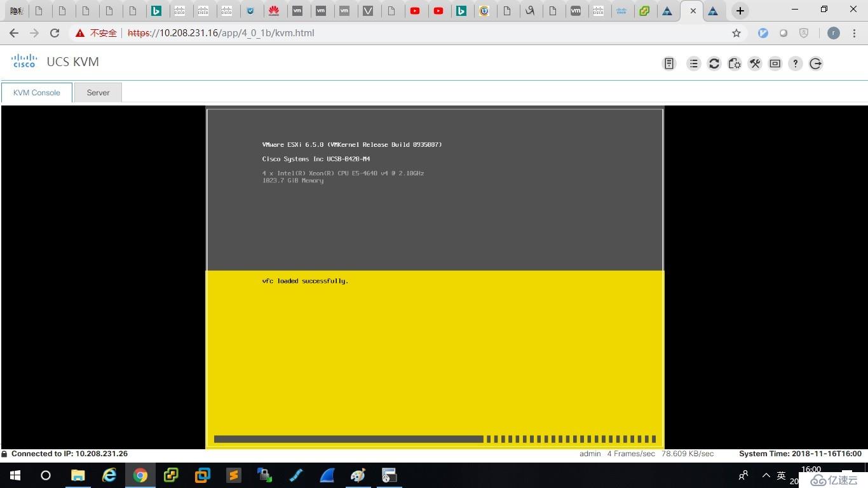868x488 pixels.
Task: Open Cortana search circle on taskbar
Action: tap(45, 475)
